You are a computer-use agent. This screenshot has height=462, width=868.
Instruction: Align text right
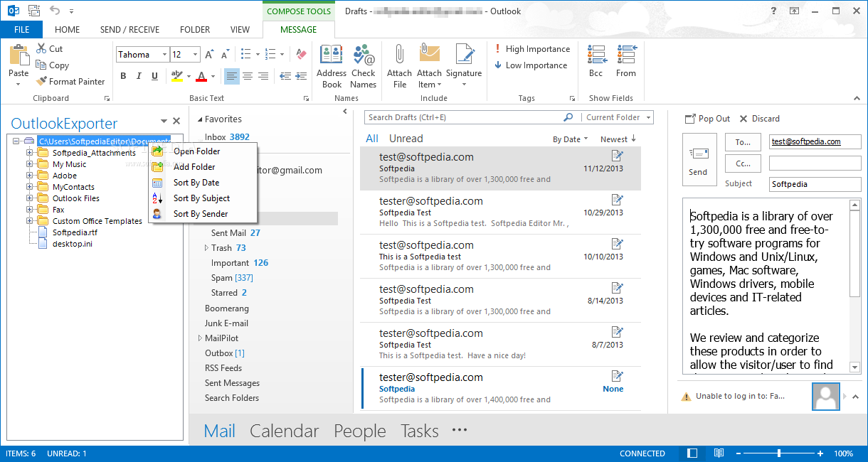[263, 76]
